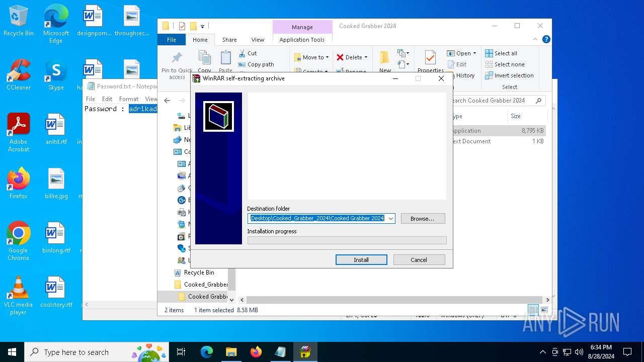Click the quick access Properties checkmark icon
The image size is (644, 362).
point(182,26)
